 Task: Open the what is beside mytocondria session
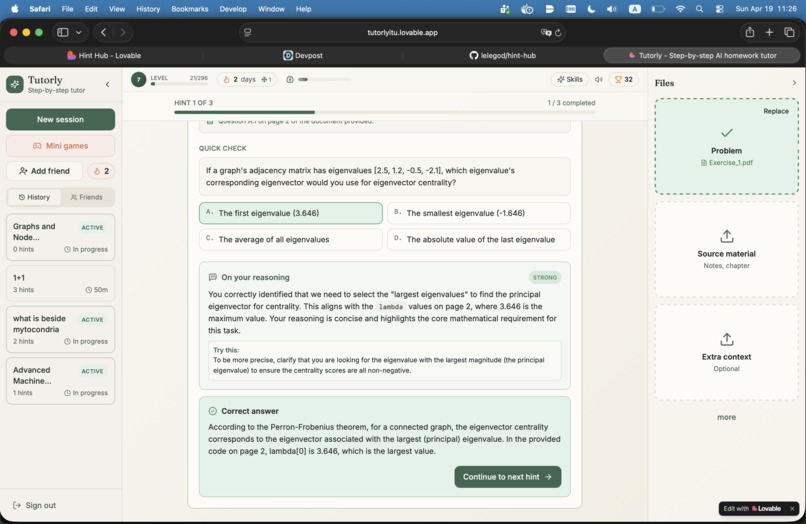[60, 330]
